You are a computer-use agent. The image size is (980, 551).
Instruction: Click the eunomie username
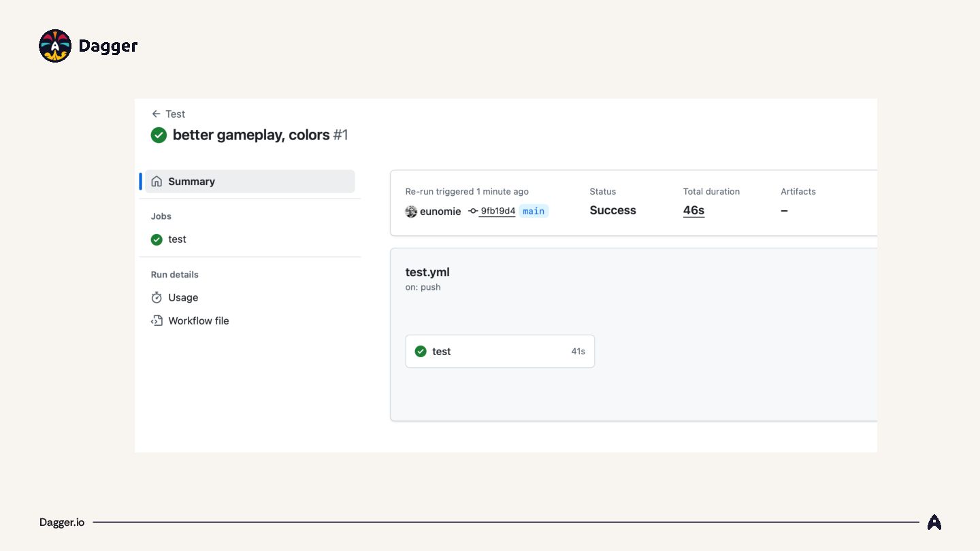tap(440, 212)
